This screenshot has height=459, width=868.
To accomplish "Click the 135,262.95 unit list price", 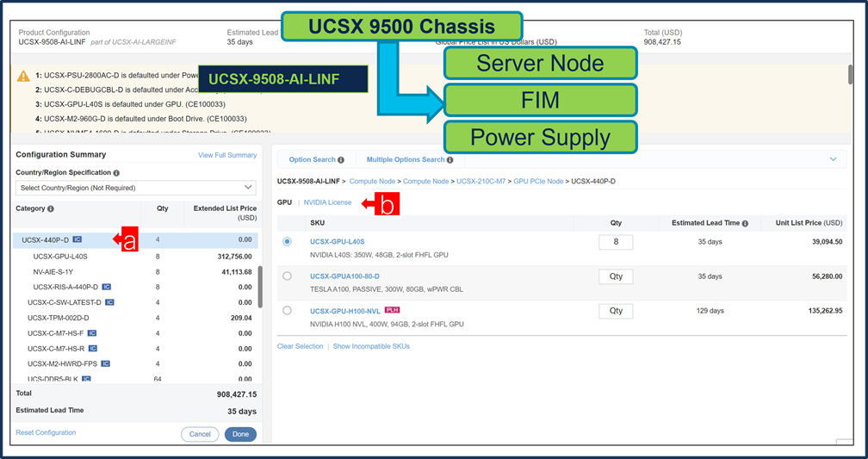I will (x=825, y=311).
